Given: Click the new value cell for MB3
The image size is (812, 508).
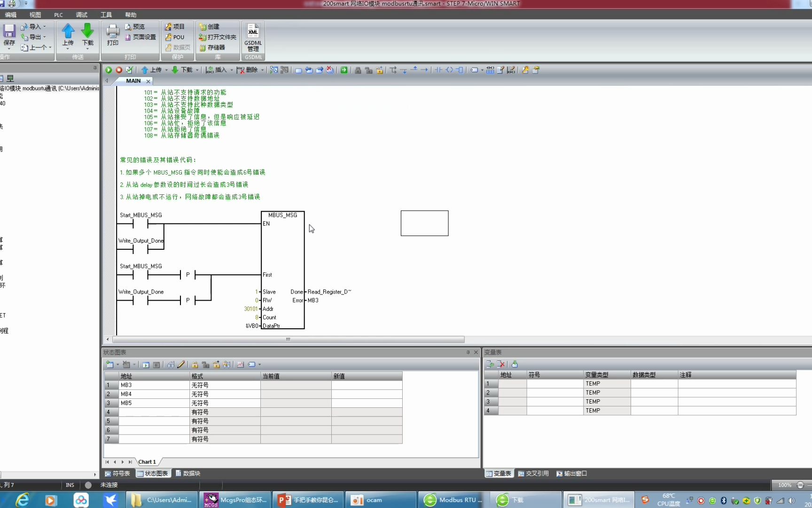Looking at the screenshot, I should (367, 385).
